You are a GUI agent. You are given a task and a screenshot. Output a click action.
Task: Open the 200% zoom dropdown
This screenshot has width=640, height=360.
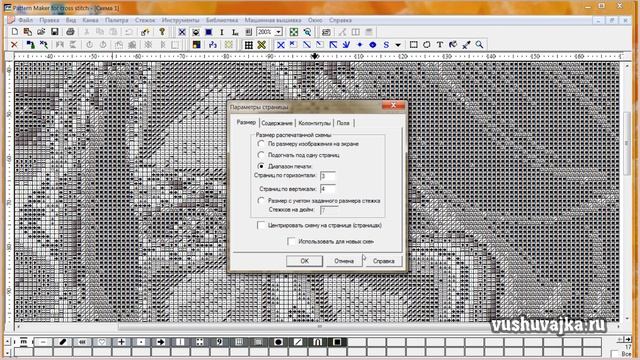(x=279, y=32)
